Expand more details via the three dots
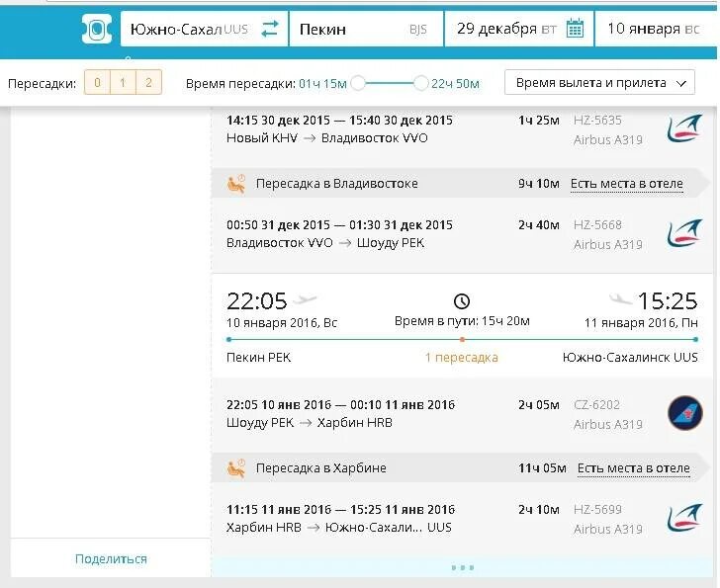The height and width of the screenshot is (588, 720). tap(463, 567)
